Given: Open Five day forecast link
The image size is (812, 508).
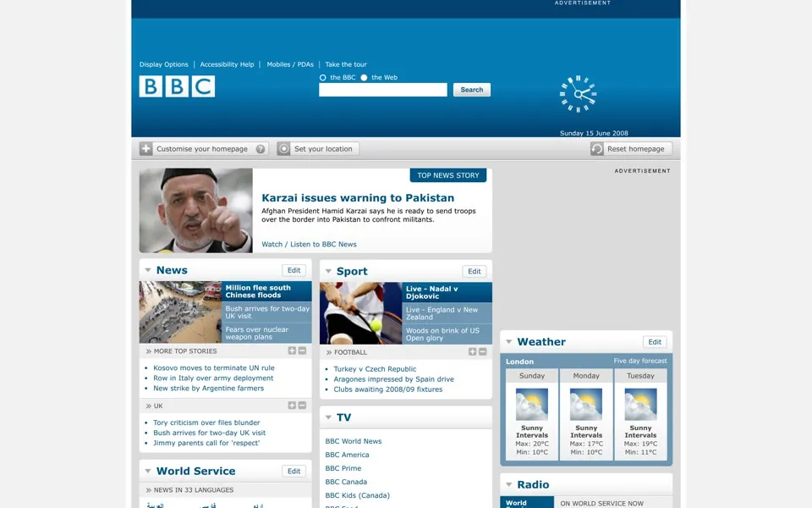Looking at the screenshot, I should pyautogui.click(x=640, y=361).
